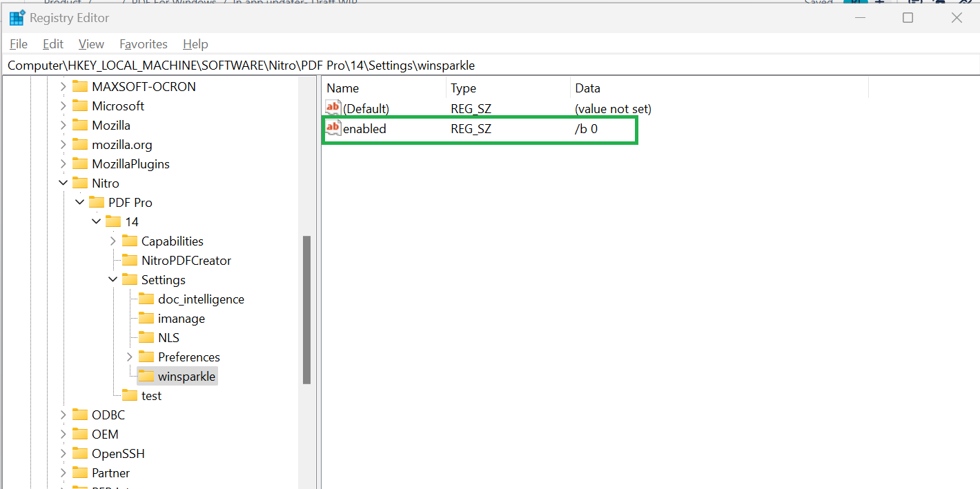Image resolution: width=980 pixels, height=489 pixels.
Task: Expand the Microsoft registry key
Action: (63, 106)
